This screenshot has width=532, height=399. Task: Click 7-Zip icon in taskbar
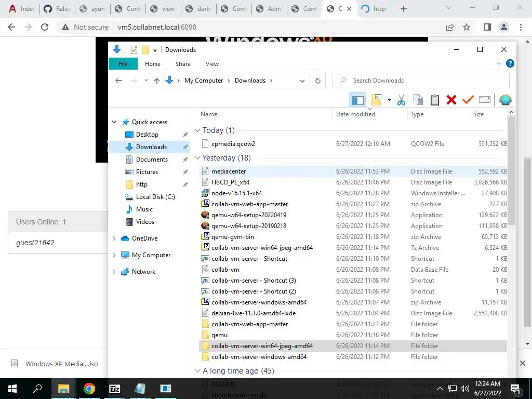pos(115,389)
